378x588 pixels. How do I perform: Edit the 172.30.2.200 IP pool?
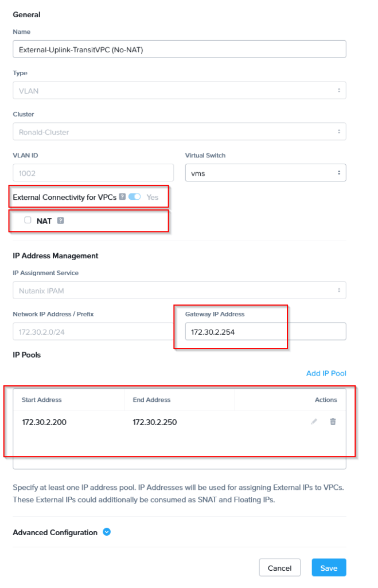tap(314, 422)
